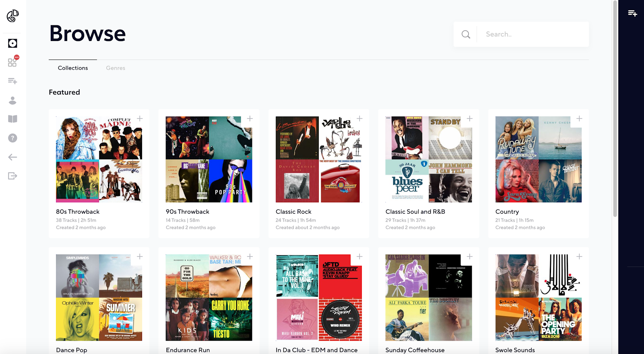Open the Browse disc icon in sidebar
Viewport: 644px width, 354px height.
coord(12,43)
